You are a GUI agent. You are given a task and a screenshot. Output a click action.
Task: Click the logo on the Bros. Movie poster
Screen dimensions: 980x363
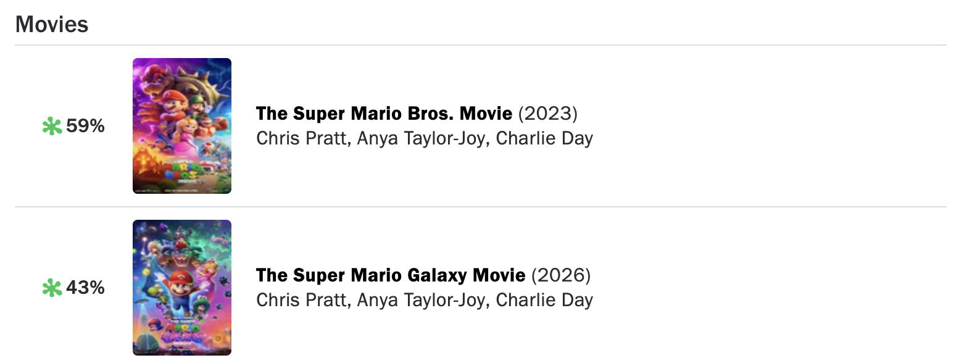(x=183, y=171)
